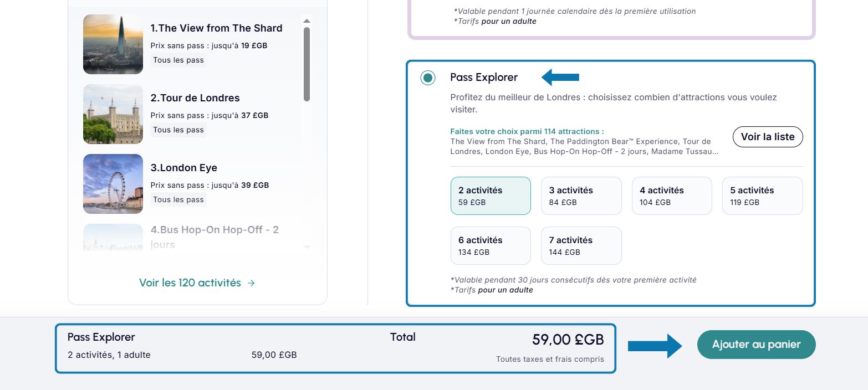Click the arrow icon beside Voir les 120 activités
868x390 pixels.
(x=251, y=283)
